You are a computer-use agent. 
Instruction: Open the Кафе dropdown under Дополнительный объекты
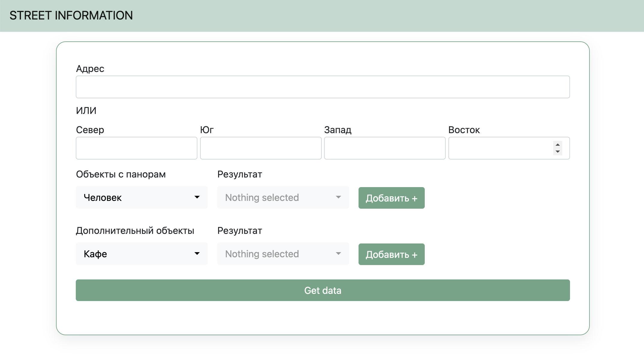141,254
